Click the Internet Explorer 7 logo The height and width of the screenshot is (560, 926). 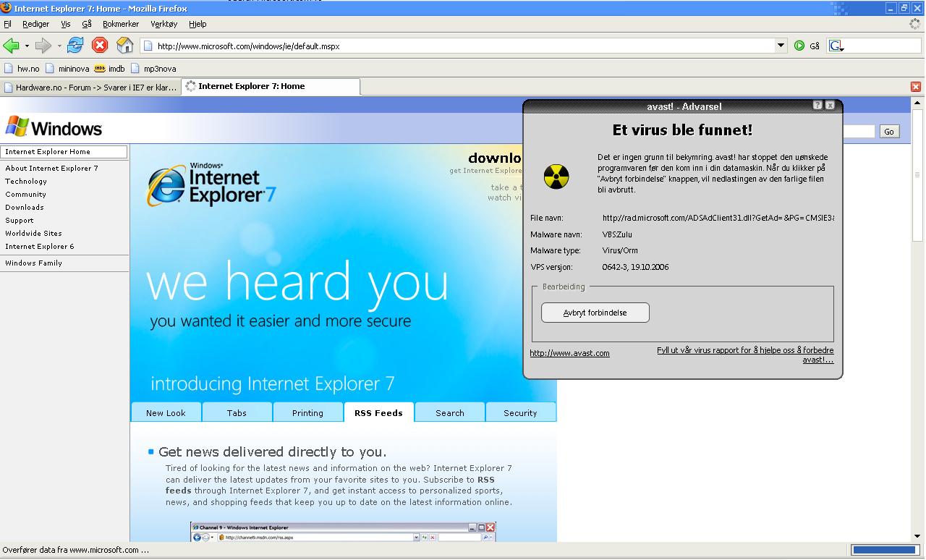(211, 185)
